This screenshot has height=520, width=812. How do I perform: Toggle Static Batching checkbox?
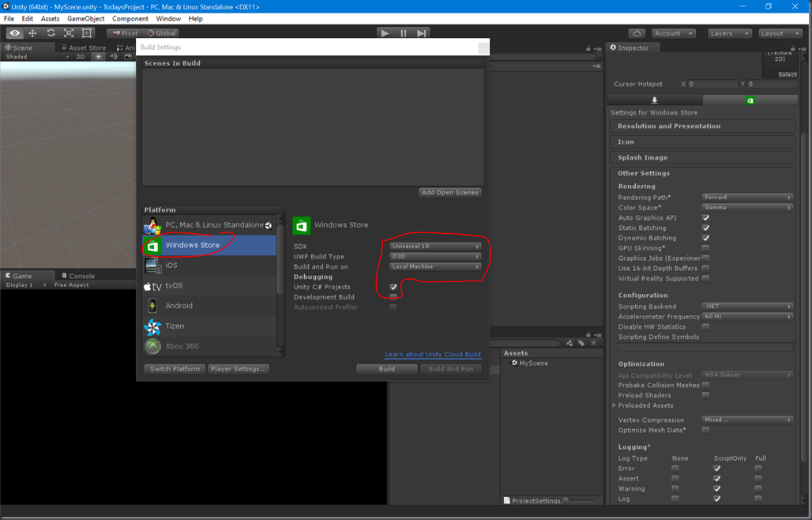(x=705, y=228)
